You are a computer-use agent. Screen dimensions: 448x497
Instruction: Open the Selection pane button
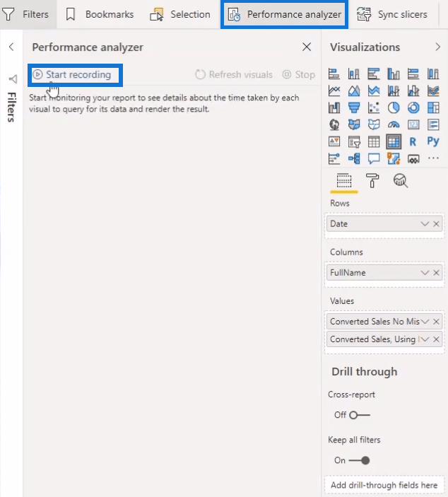[x=180, y=14]
